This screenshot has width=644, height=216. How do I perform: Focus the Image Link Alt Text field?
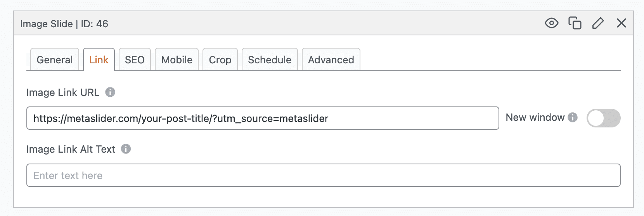pyautogui.click(x=323, y=175)
